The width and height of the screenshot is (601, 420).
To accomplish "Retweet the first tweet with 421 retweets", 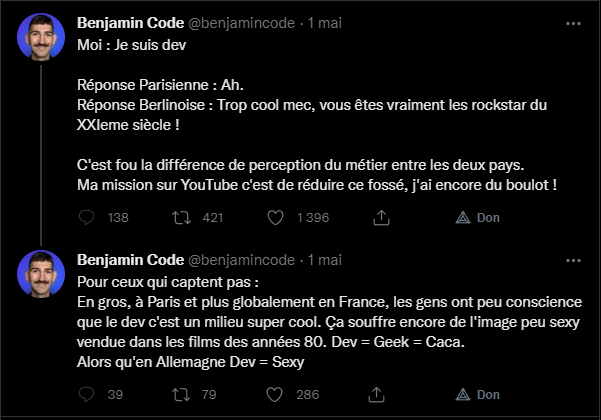I will tap(181, 218).
